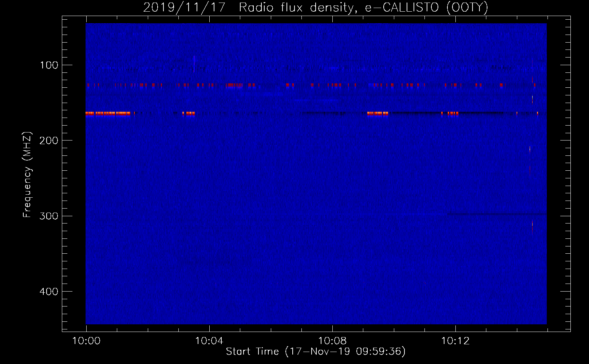Click the 10:12 time tick label
589x364 pixels.
pyautogui.click(x=455, y=341)
